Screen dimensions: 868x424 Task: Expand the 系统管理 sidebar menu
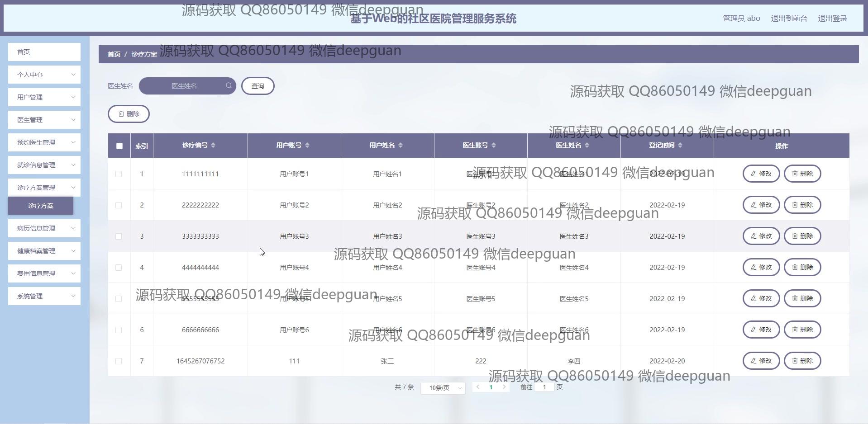[x=44, y=296]
